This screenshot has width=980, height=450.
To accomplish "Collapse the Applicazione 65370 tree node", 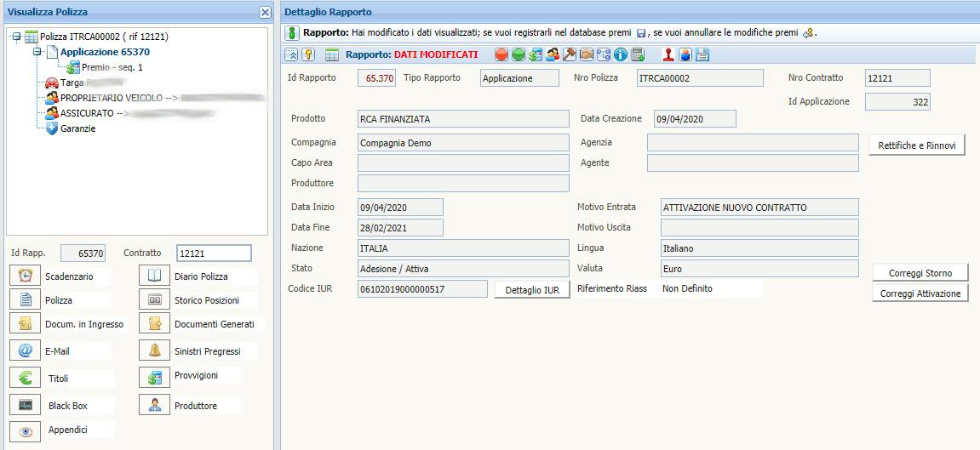I will coord(37,52).
